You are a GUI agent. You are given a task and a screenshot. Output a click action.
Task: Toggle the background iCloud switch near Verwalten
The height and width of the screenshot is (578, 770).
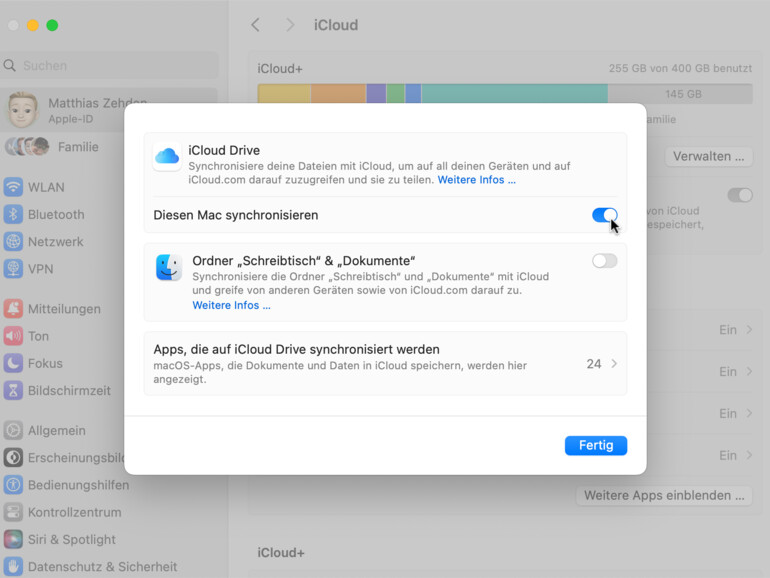pyautogui.click(x=740, y=195)
